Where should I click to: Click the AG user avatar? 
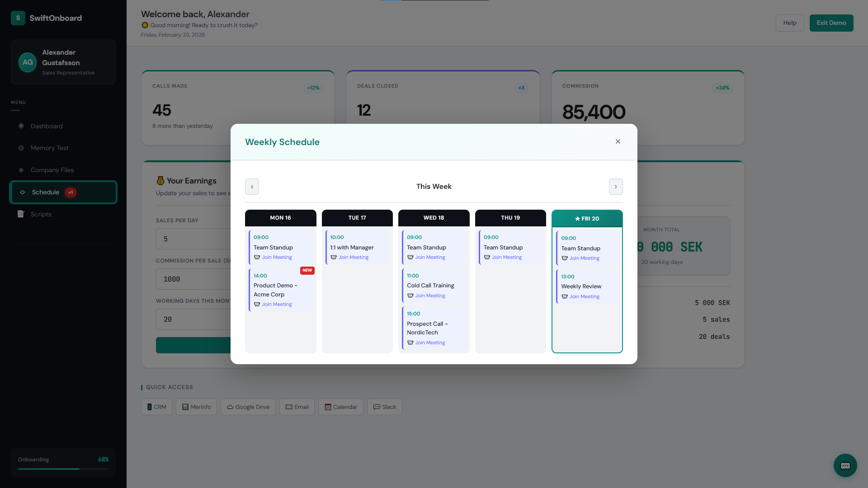point(28,62)
